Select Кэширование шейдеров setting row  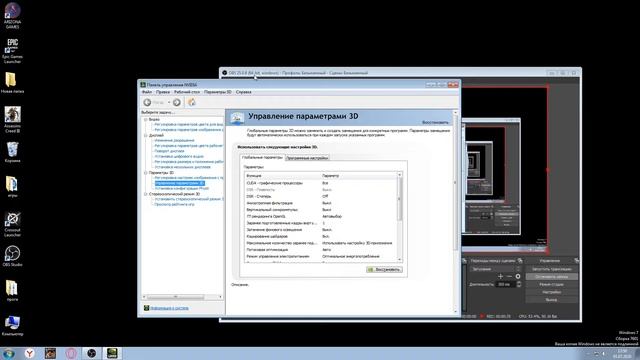[x=320, y=236]
